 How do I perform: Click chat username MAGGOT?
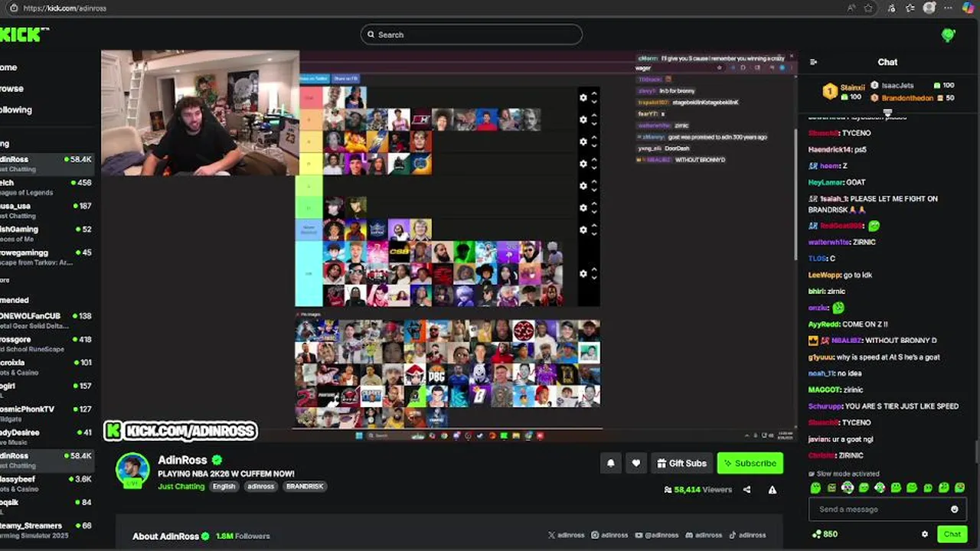(825, 390)
